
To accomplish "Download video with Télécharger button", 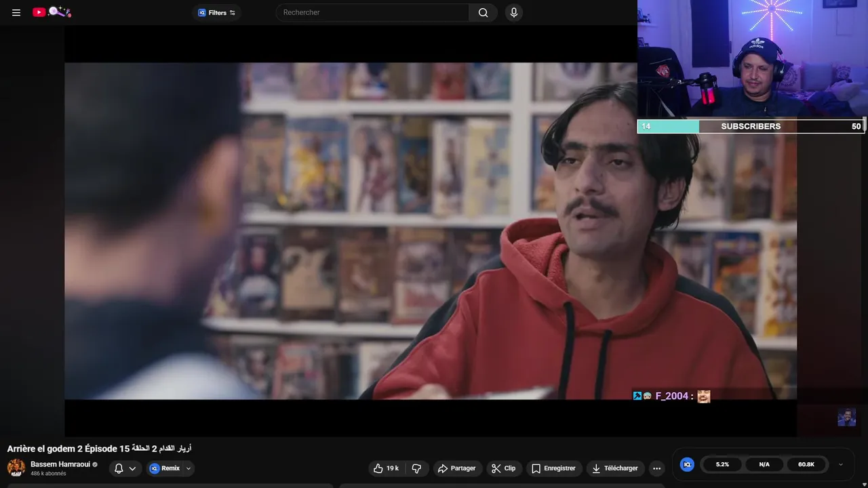I will tap(615, 468).
